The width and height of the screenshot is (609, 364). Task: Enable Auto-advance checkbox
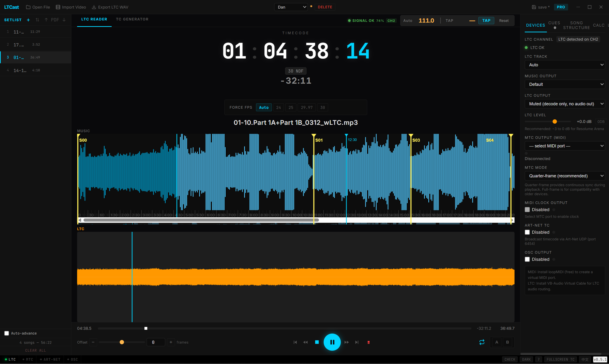tap(7, 333)
